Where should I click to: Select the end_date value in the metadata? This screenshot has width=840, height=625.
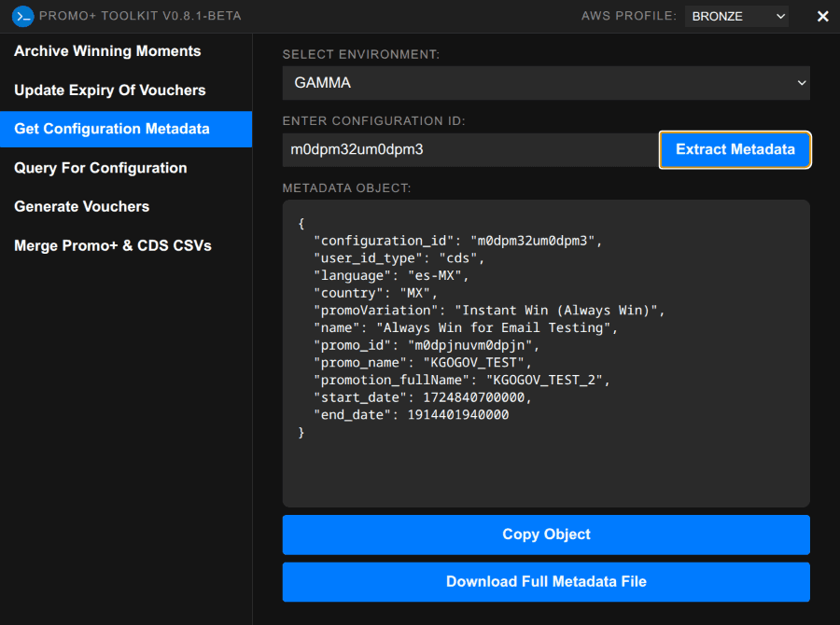[460, 414]
